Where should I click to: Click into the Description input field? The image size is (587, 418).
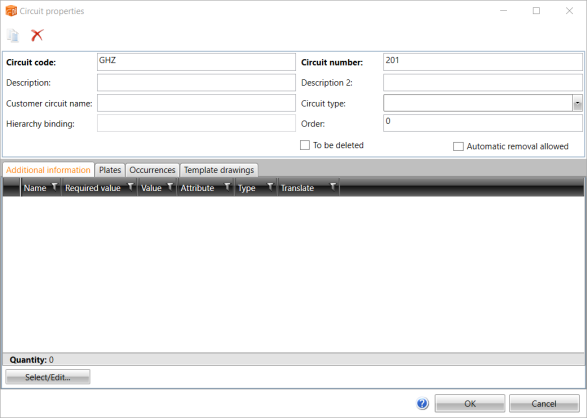(x=196, y=83)
